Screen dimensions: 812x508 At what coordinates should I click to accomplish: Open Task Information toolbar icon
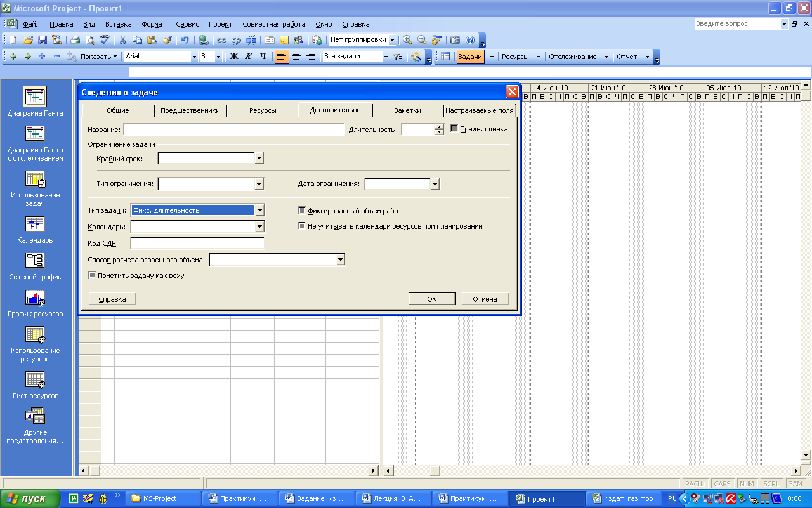pos(270,39)
